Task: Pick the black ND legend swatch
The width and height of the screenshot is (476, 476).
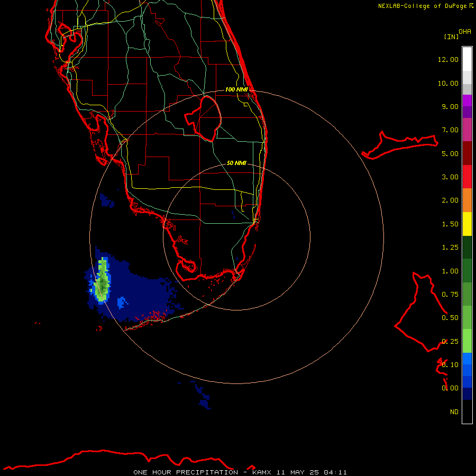Action: click(467, 411)
